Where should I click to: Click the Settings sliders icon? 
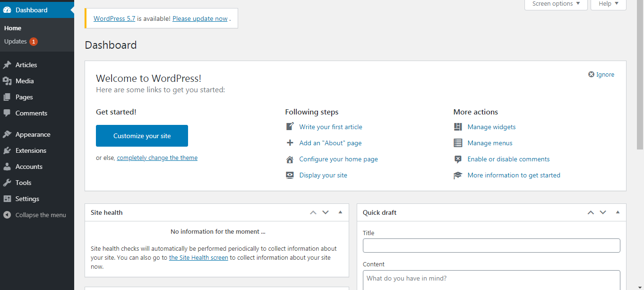coord(7,199)
